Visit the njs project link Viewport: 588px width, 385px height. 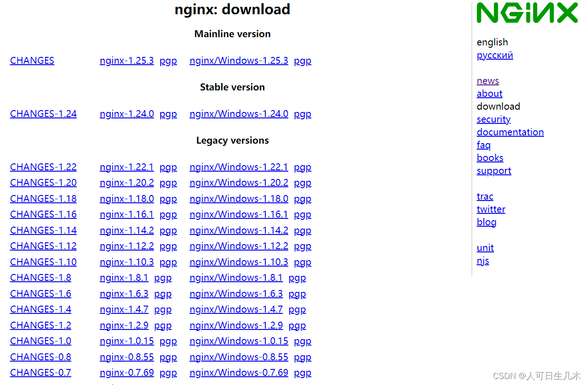pyautogui.click(x=483, y=261)
